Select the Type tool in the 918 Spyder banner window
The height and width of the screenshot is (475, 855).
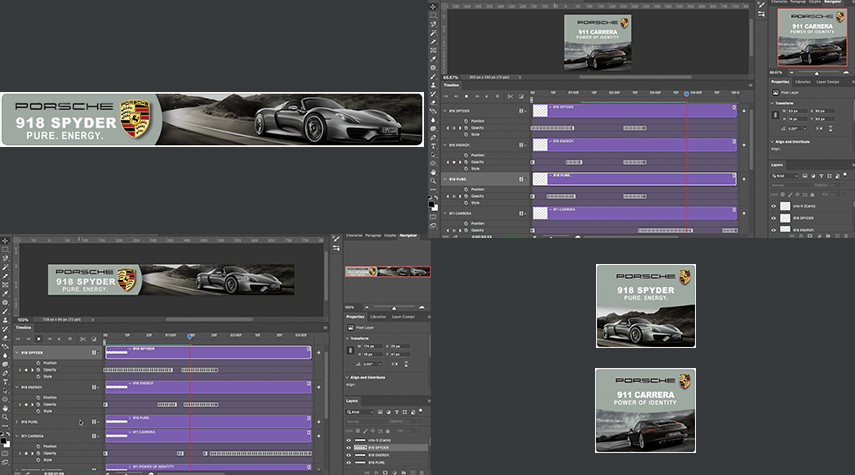pyautogui.click(x=5, y=382)
